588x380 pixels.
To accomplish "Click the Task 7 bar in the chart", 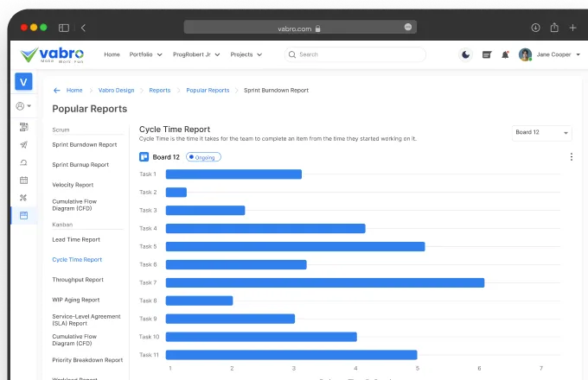I will (324, 282).
